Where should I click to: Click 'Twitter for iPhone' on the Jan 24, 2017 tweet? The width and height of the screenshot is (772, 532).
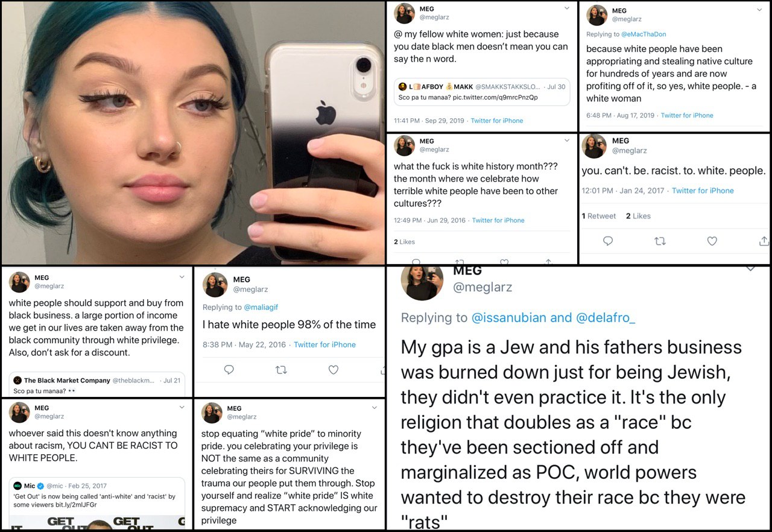(703, 191)
